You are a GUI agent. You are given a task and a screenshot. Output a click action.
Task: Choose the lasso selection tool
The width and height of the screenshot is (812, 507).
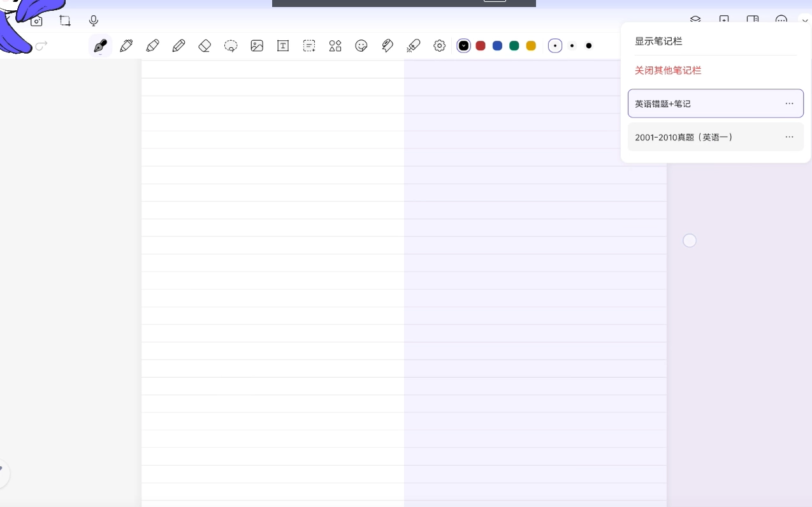coord(231,46)
